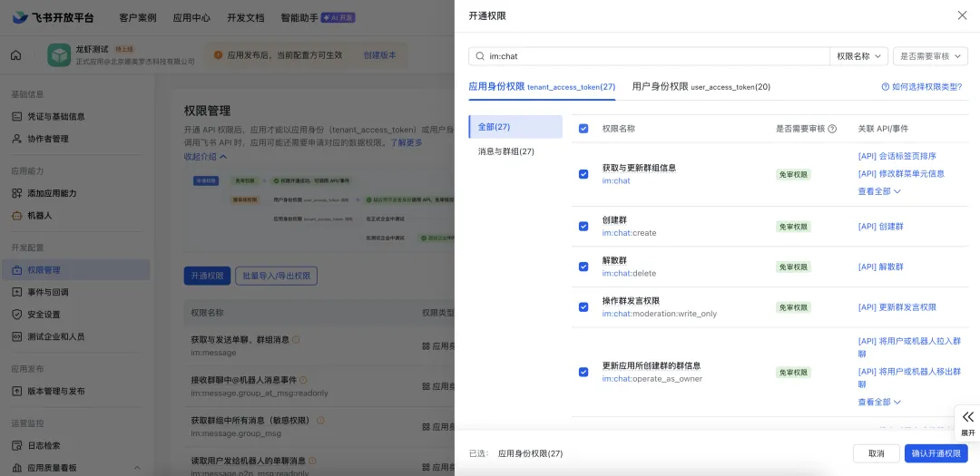Click the 开通权限 button on page
This screenshot has height=476, width=980.
pyautogui.click(x=207, y=276)
